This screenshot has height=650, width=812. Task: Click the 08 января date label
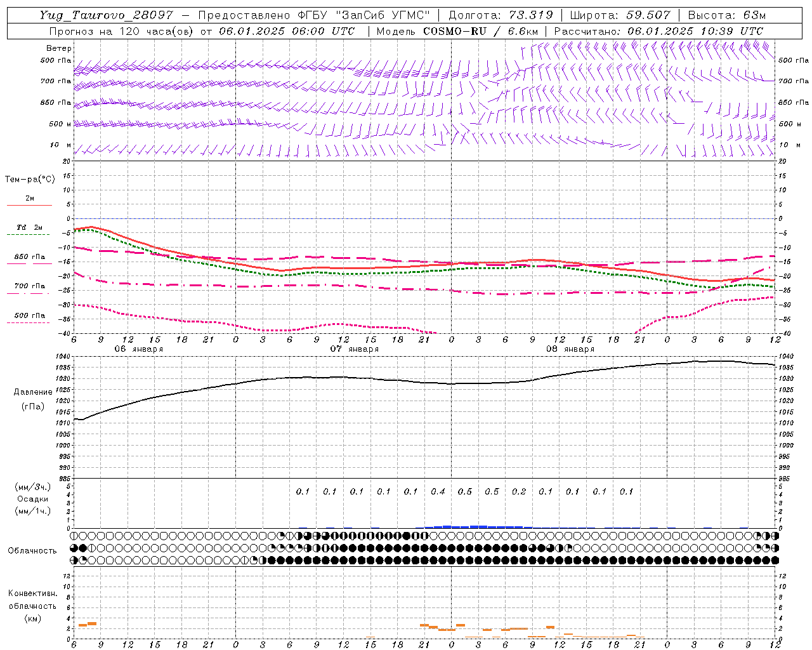[x=570, y=349]
